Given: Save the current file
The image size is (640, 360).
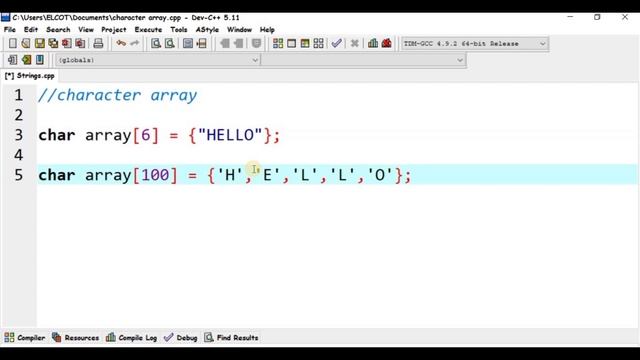Looking at the screenshot, I should [x=40, y=43].
